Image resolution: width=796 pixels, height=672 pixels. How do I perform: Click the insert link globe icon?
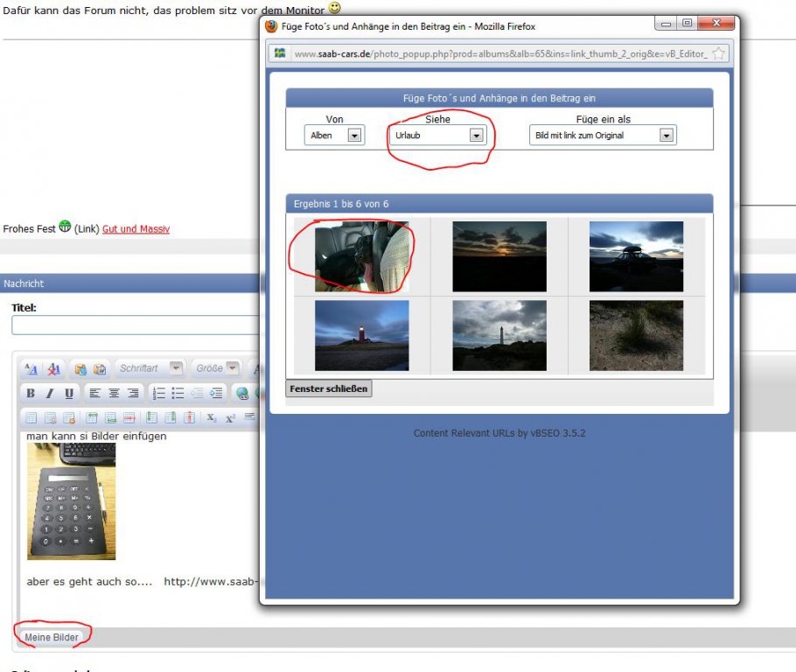[242, 393]
